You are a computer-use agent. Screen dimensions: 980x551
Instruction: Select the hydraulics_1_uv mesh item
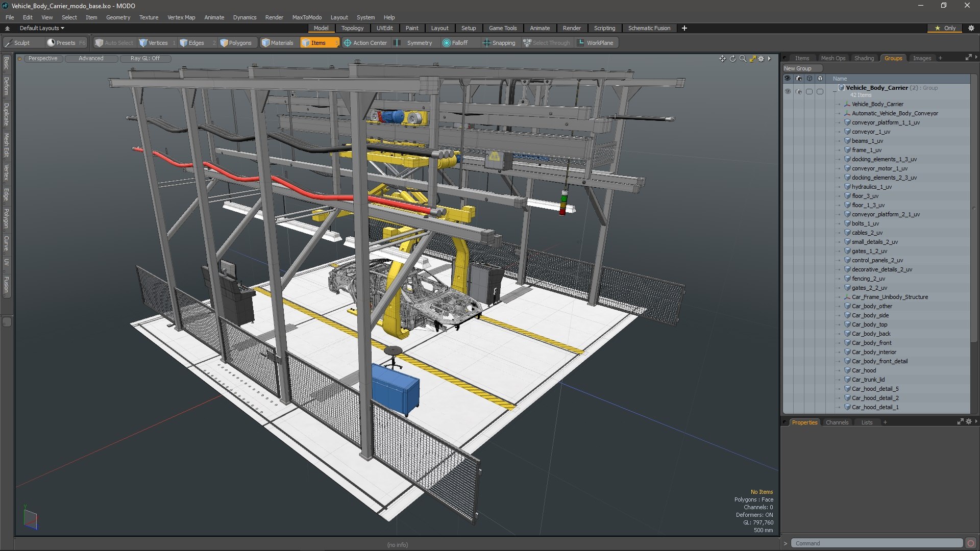coord(872,187)
